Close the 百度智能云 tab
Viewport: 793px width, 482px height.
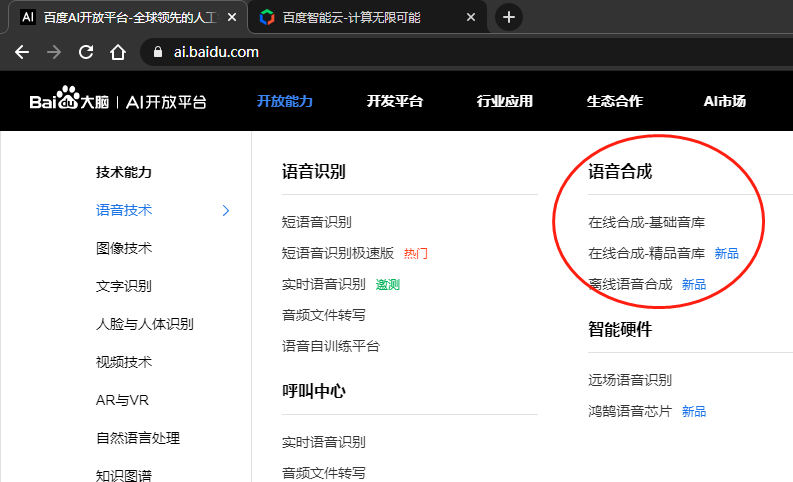471,18
